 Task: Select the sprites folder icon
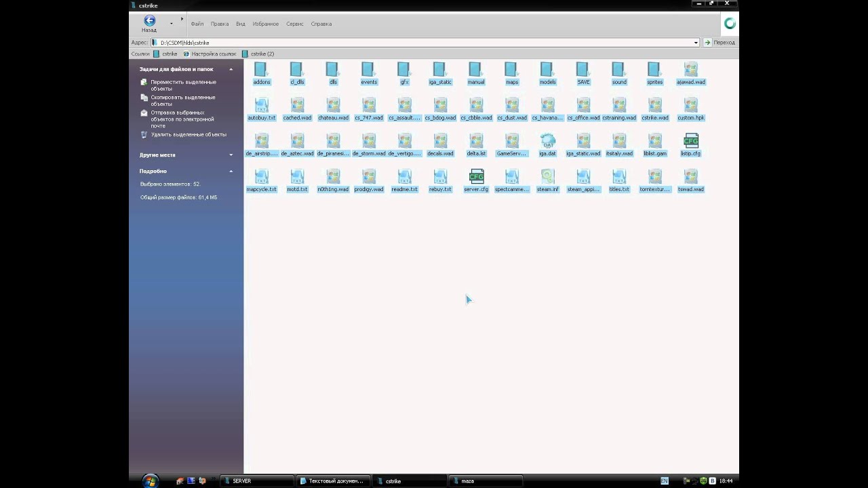click(654, 69)
